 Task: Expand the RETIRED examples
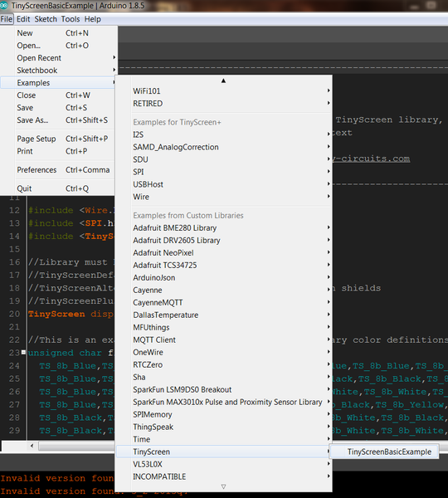tap(224, 104)
